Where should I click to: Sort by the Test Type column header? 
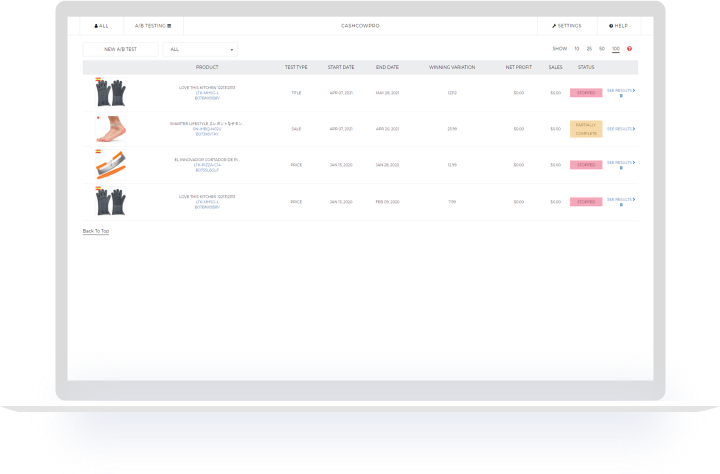(x=296, y=67)
